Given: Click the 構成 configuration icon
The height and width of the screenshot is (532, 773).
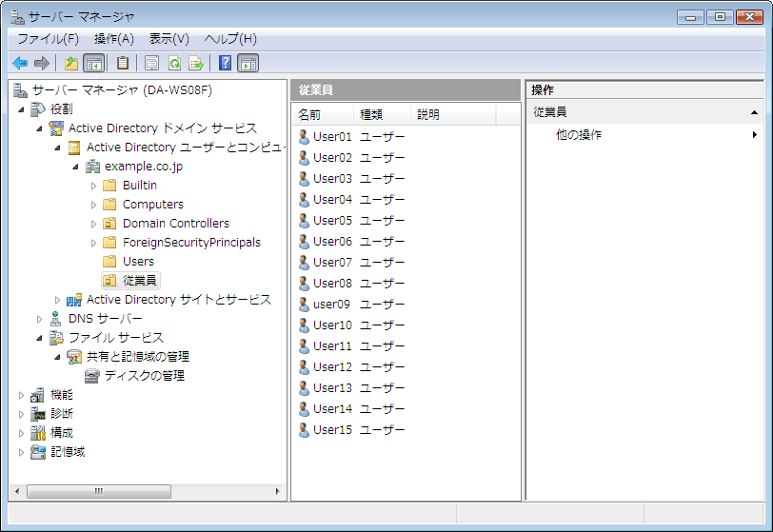Looking at the screenshot, I should point(38,433).
